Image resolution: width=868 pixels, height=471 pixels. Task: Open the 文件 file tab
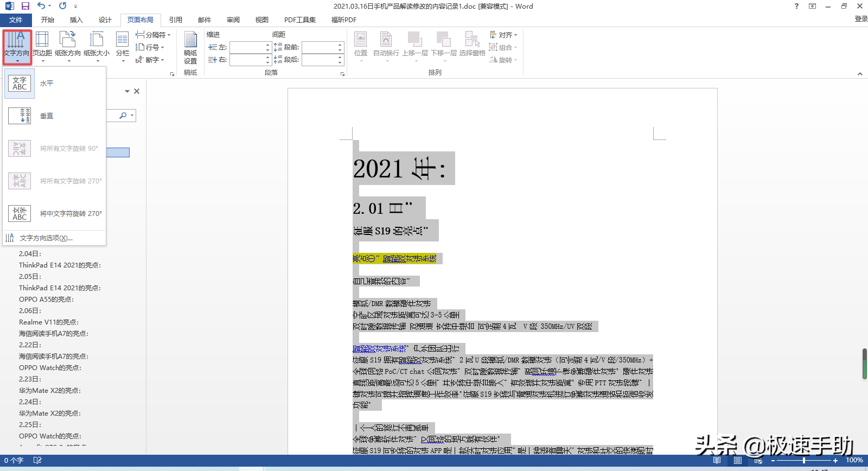point(16,20)
